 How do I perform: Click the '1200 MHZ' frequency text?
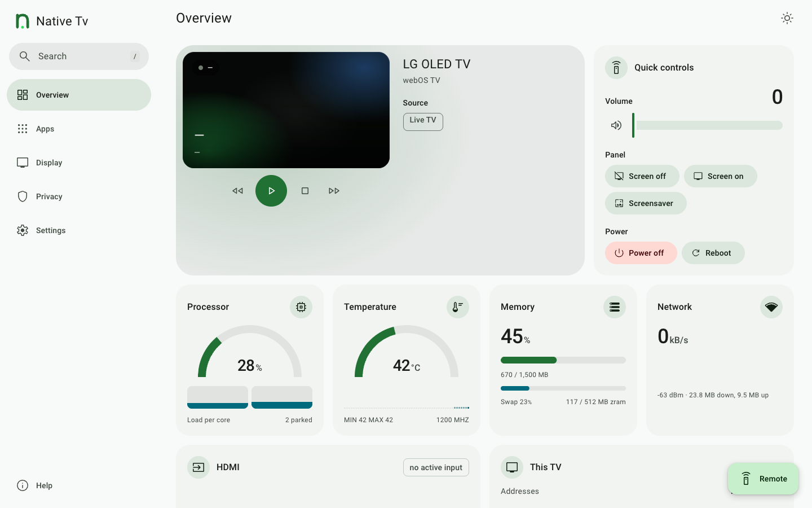452,420
